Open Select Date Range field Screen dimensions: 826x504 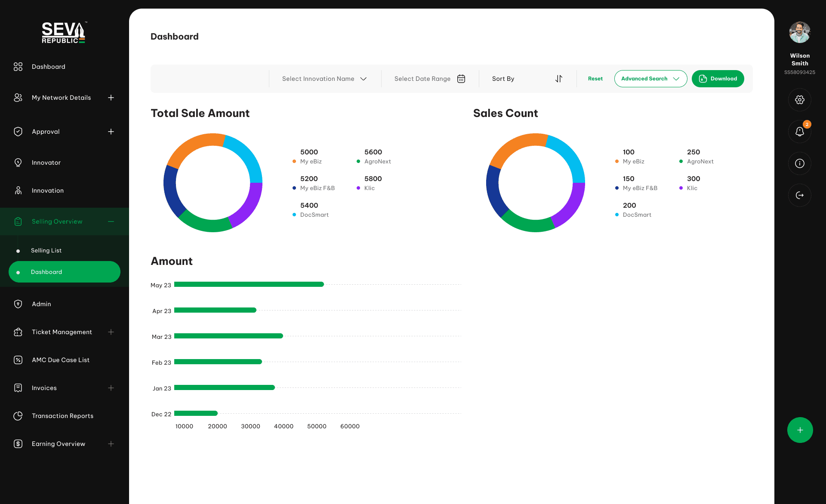[x=430, y=79]
